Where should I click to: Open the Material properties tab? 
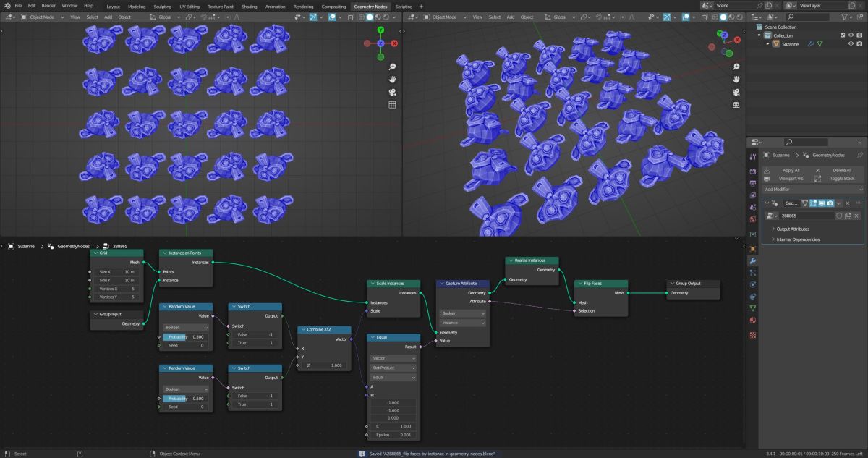[753, 320]
